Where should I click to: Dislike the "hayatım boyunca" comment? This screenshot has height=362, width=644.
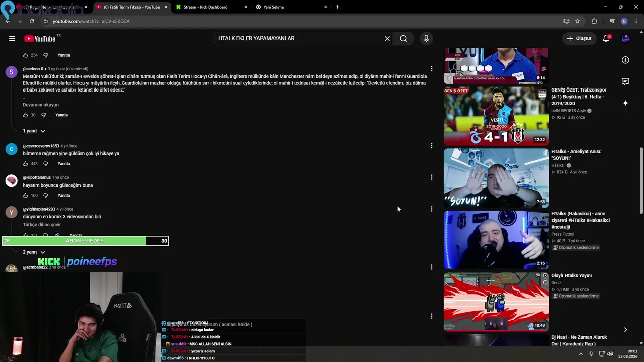[x=45, y=196]
